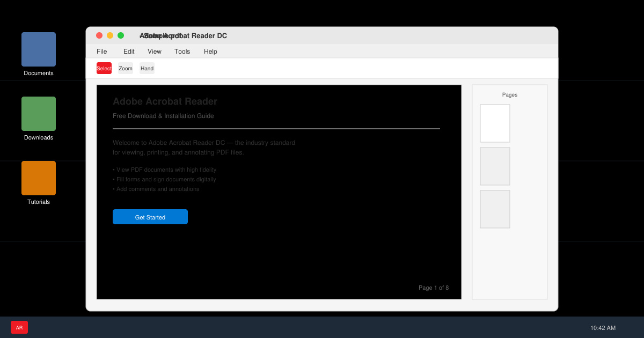The width and height of the screenshot is (644, 338).
Task: Click the 'Fill forms and sign documents digitally' bullet
Action: coord(164,179)
